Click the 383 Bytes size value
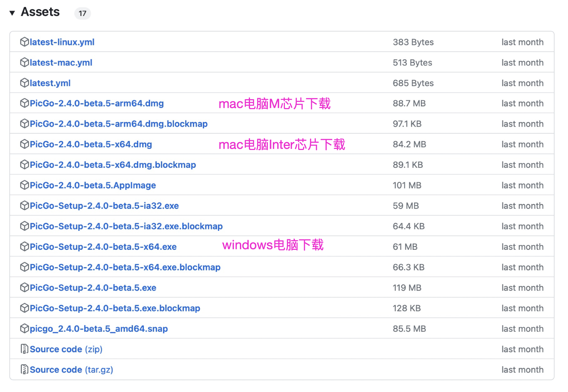The height and width of the screenshot is (392, 568). point(413,42)
